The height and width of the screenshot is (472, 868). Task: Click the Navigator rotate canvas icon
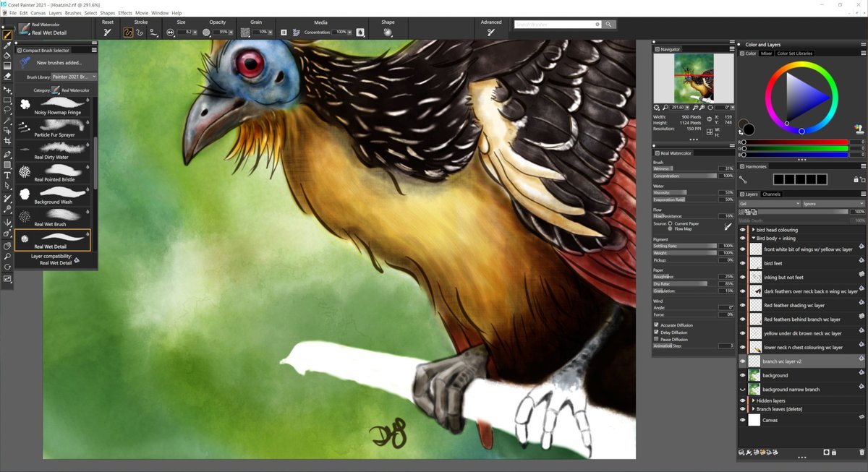711,107
